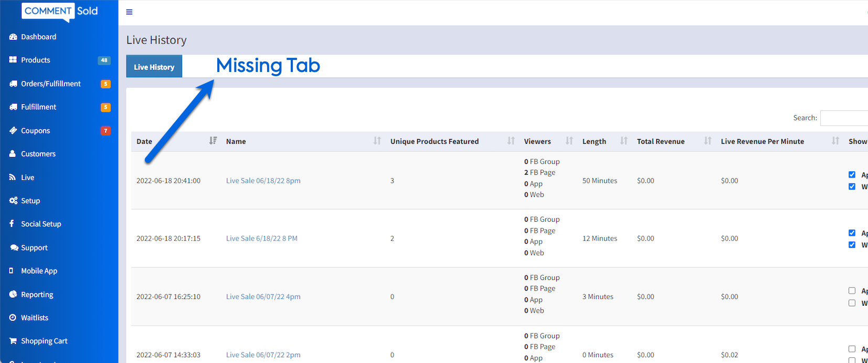This screenshot has height=363, width=868.
Task: Open Reporting in the sidebar menu
Action: [x=37, y=295]
